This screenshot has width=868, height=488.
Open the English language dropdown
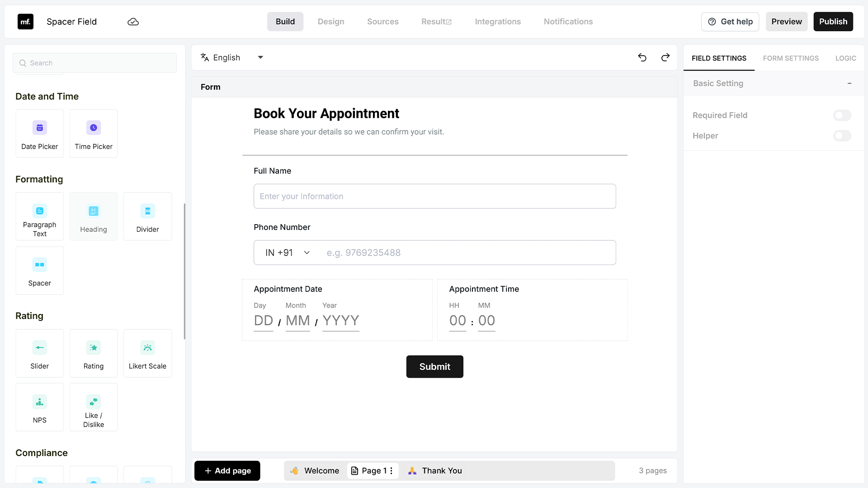point(232,57)
